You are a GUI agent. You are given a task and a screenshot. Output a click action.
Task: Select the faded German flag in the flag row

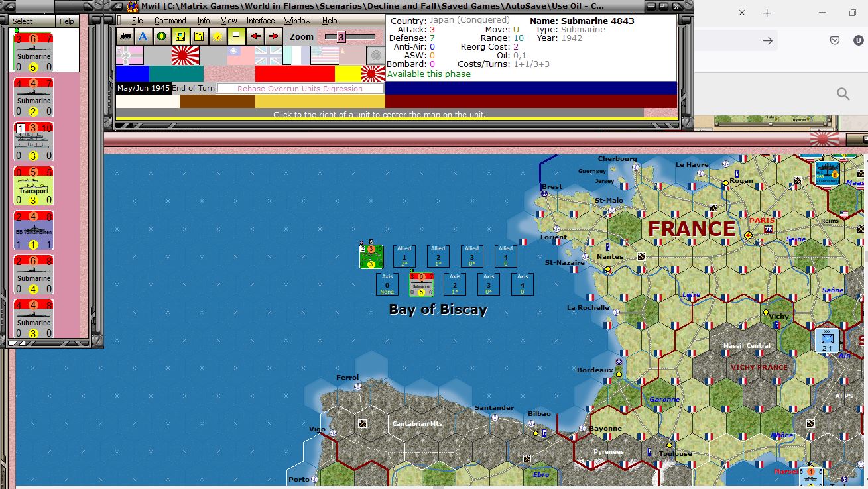point(130,56)
